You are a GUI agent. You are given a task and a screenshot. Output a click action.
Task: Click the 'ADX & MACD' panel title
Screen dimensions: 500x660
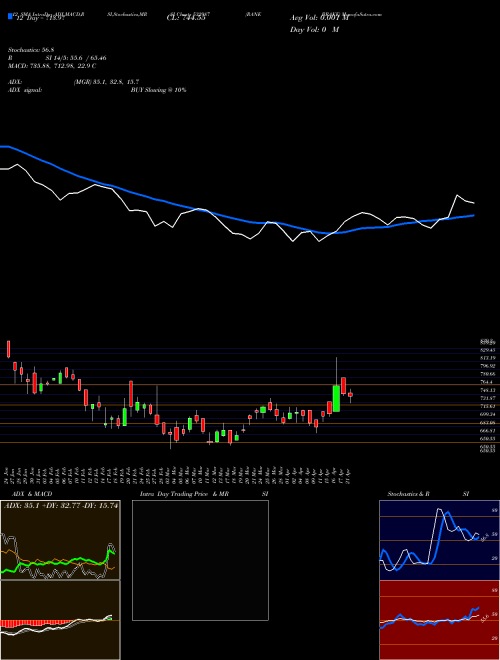pyautogui.click(x=32, y=494)
